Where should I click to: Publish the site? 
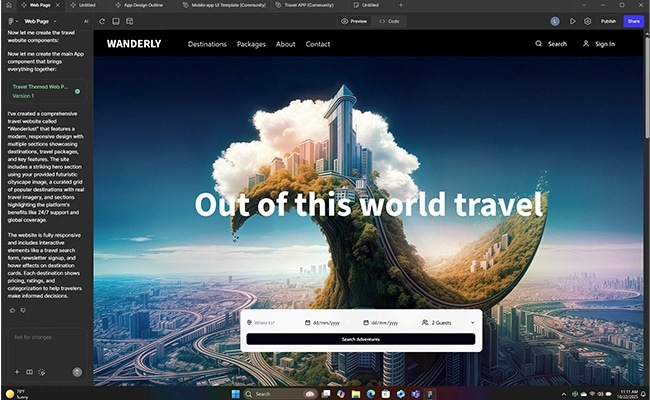(608, 21)
